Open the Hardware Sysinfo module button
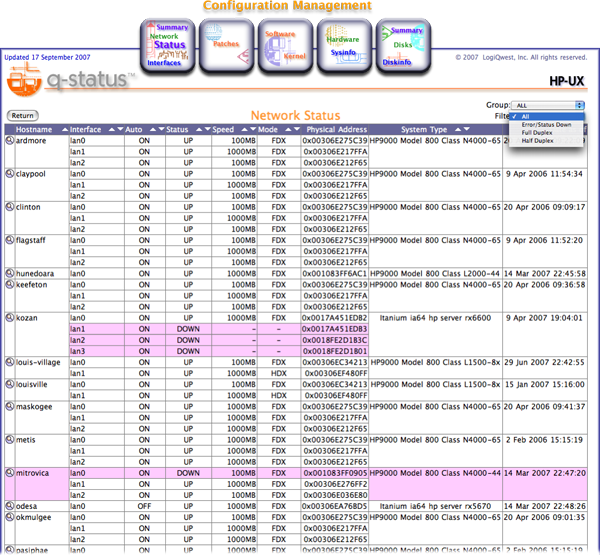This screenshot has width=600, height=555. coord(344,45)
